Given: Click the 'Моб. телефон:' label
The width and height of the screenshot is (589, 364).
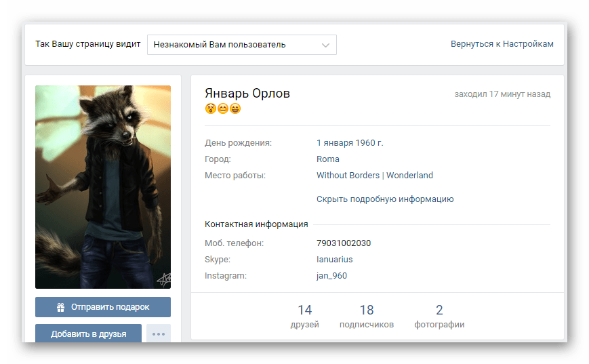Looking at the screenshot, I should click(234, 243).
